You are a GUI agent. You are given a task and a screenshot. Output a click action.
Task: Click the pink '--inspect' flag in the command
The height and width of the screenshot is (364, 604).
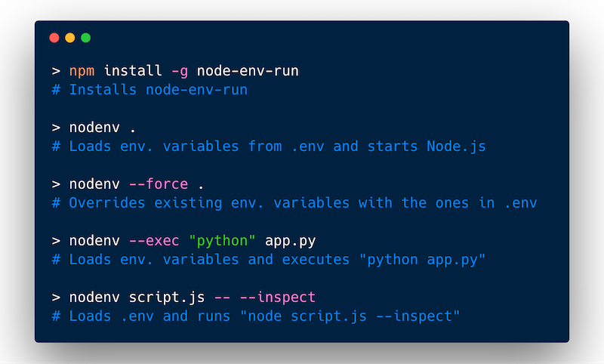click(x=277, y=298)
